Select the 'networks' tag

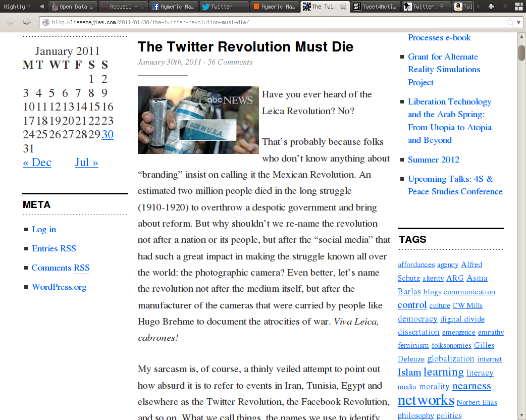point(426,400)
